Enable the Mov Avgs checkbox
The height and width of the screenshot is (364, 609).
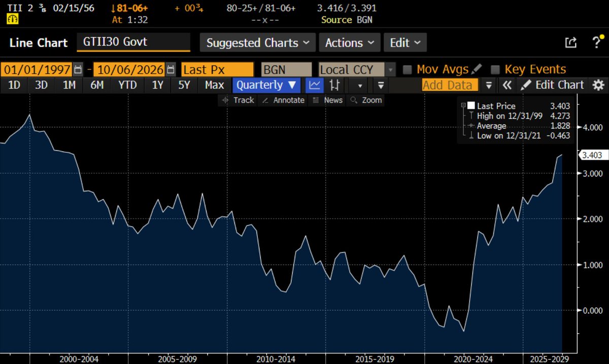click(x=407, y=69)
